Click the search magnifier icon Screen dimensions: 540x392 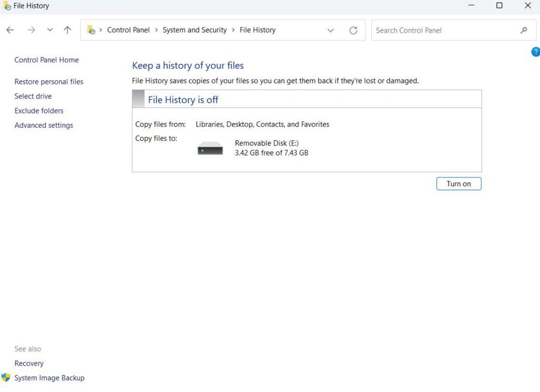pyautogui.click(x=524, y=30)
